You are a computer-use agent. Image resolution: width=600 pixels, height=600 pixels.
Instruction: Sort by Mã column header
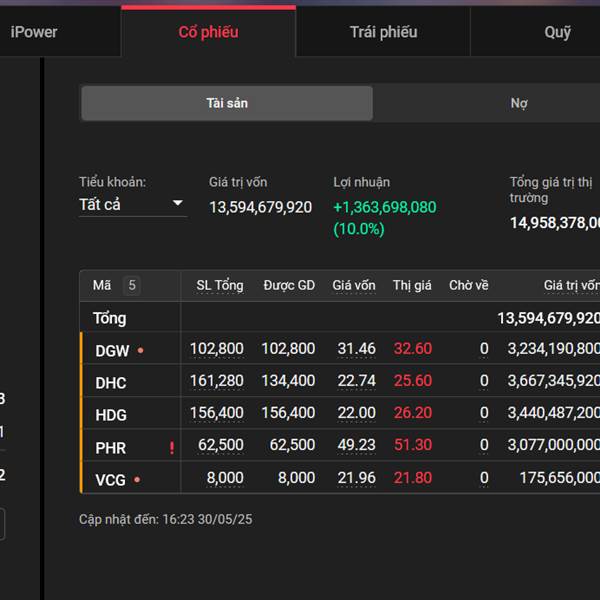coord(102,285)
